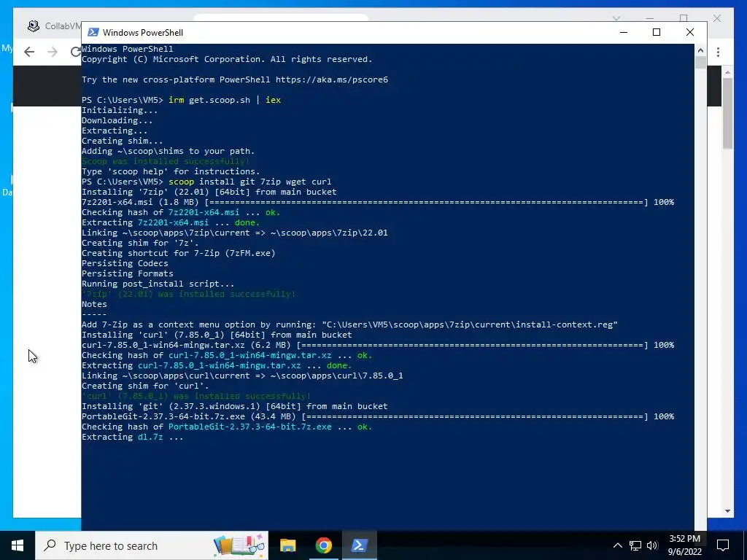Click the 'Copyright (C) Microsoft Corporation' line
Image resolution: width=747 pixels, height=560 pixels.
(227, 59)
